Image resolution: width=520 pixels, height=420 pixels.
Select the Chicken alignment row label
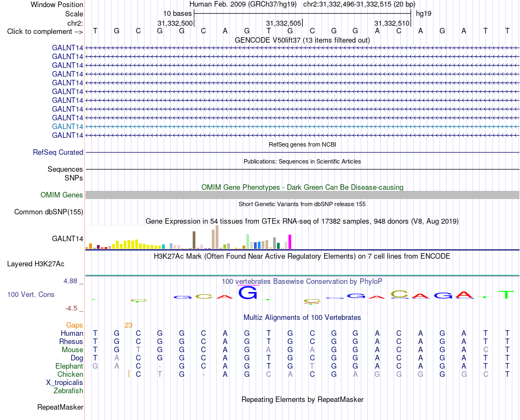pyautogui.click(x=70, y=374)
